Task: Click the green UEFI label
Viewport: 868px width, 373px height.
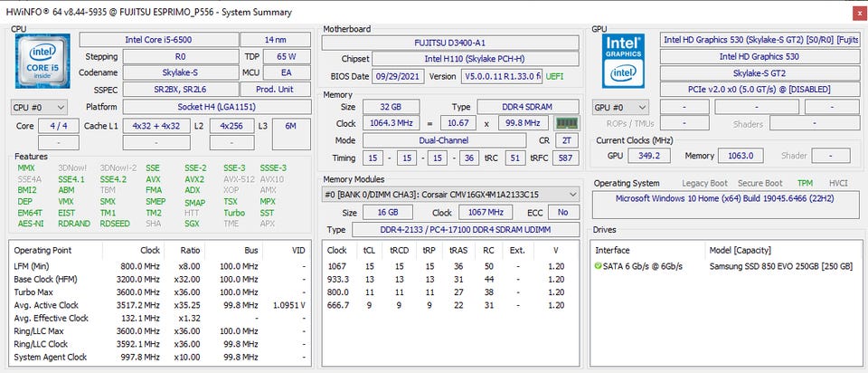Action: 555,76
